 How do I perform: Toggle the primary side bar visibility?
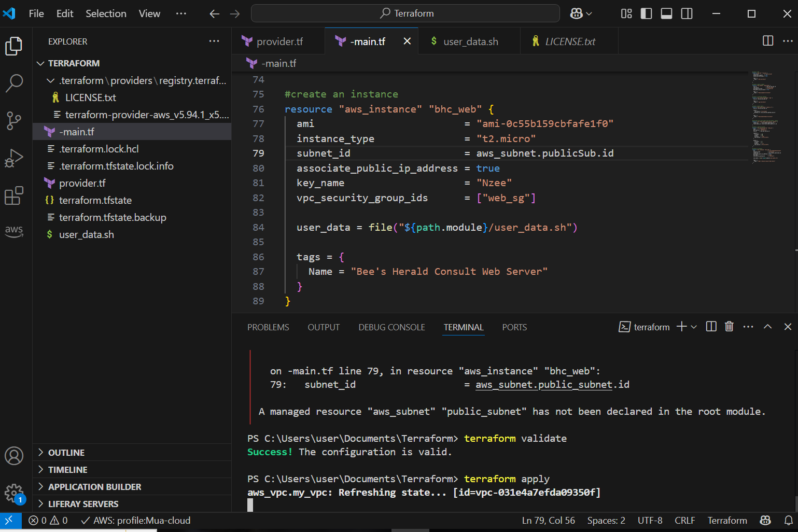pyautogui.click(x=646, y=13)
